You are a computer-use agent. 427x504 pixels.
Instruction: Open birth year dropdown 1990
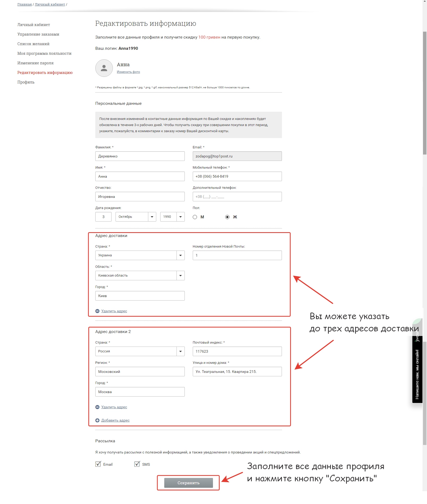[x=172, y=217]
